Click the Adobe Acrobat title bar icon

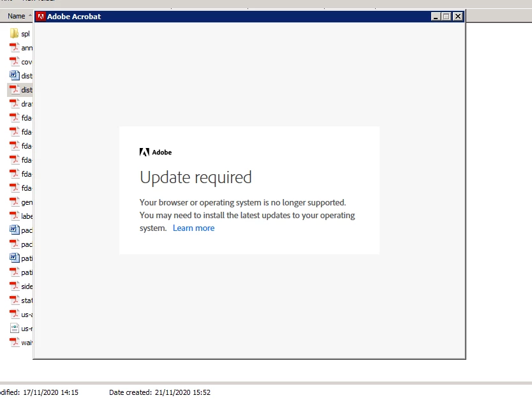pos(41,17)
